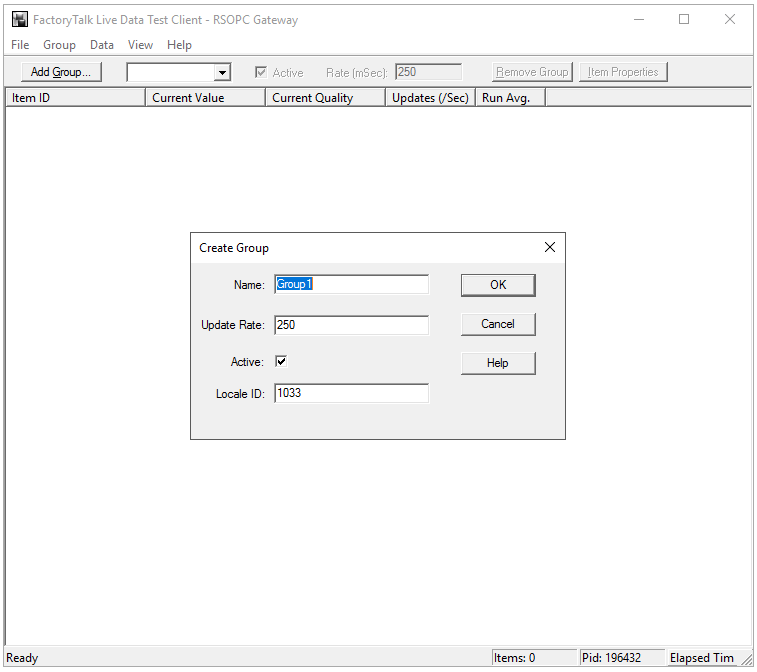
Task: Maximize the FactoryTalk Test Client window
Action: 684,20
